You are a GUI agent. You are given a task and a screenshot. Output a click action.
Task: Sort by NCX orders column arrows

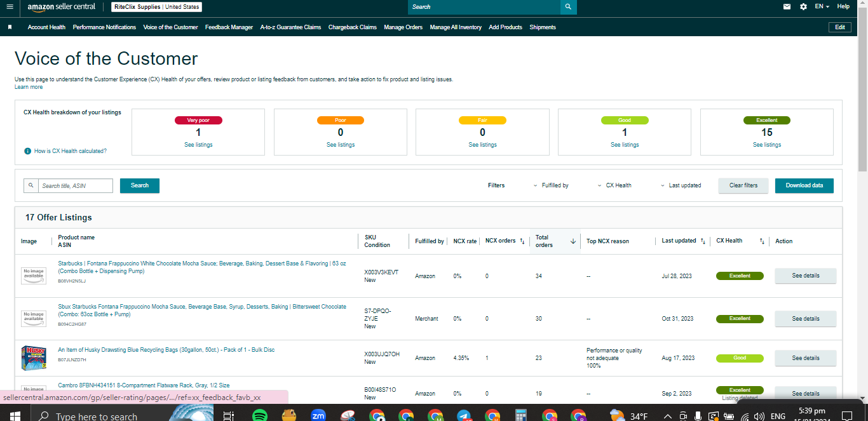point(522,241)
